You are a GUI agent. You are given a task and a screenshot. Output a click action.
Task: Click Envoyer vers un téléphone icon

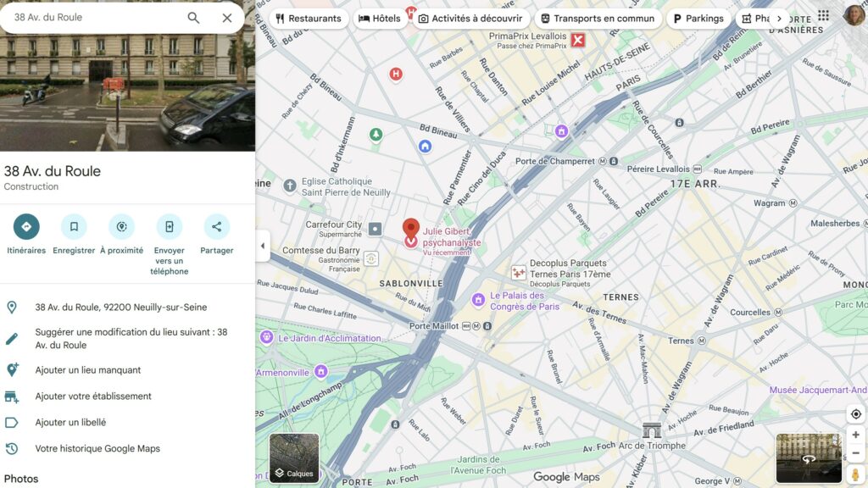[169, 227]
